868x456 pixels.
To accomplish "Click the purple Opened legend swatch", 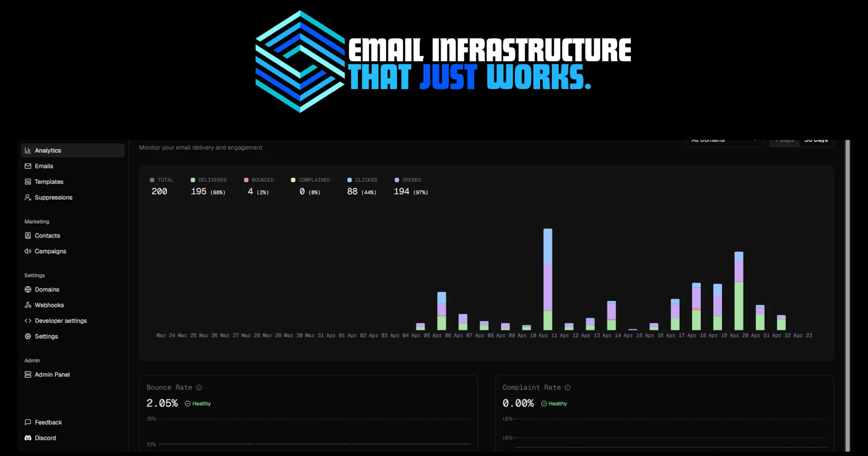I will 397,180.
